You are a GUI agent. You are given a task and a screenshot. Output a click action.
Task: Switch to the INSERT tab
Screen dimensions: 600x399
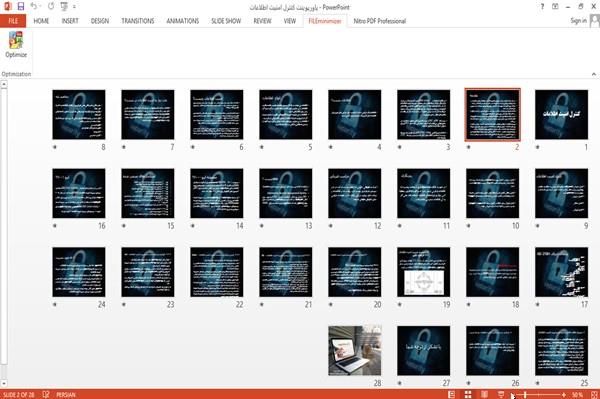pyautogui.click(x=70, y=21)
